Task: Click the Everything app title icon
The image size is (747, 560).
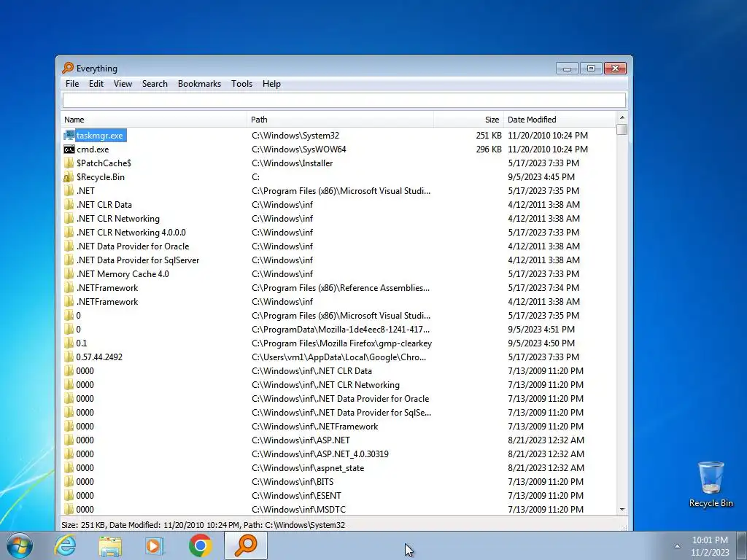Action: 68,68
